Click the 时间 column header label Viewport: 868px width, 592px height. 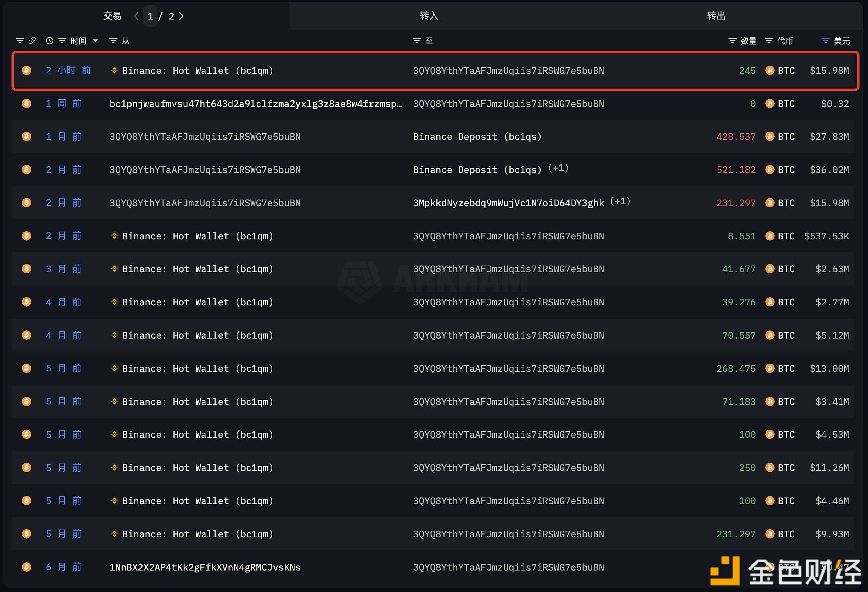coord(79,41)
